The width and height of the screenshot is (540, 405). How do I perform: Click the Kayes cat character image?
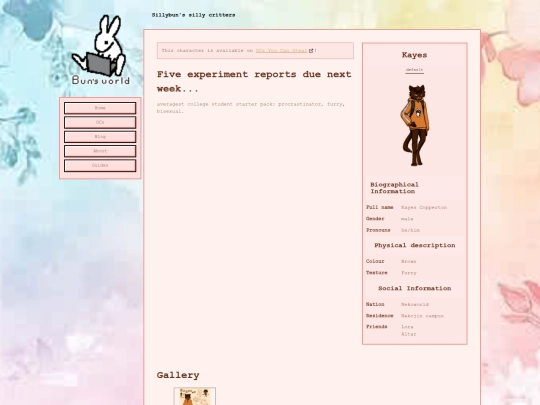coord(415,125)
